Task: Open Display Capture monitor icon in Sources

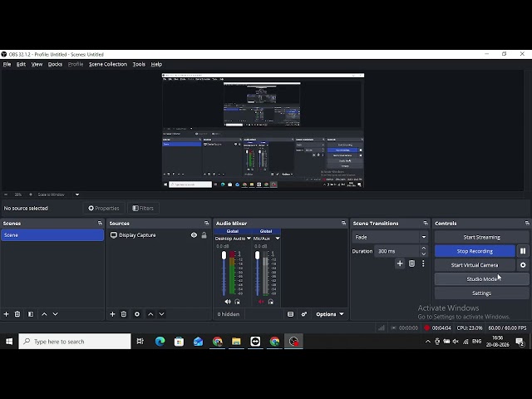Action: pos(114,234)
